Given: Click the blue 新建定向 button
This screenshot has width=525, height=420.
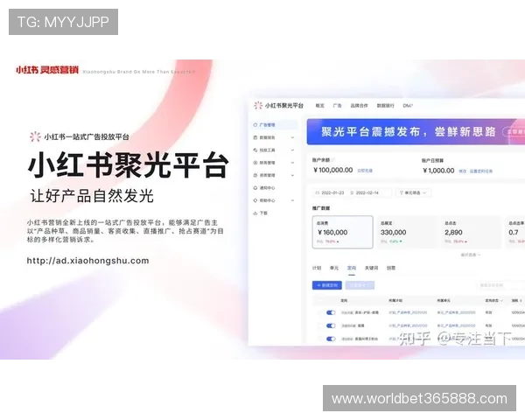Looking at the screenshot, I should pos(326,285).
